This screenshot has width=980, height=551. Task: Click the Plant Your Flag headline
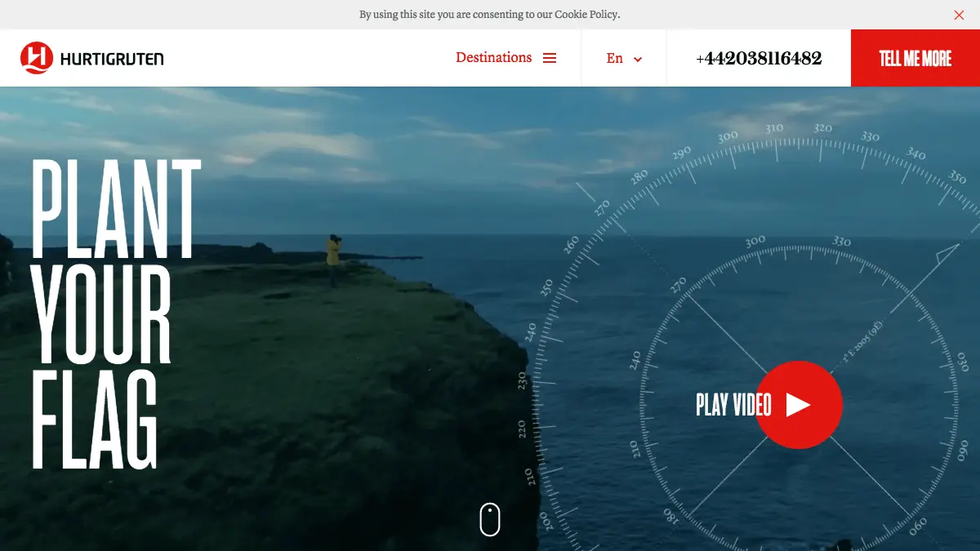(116, 313)
